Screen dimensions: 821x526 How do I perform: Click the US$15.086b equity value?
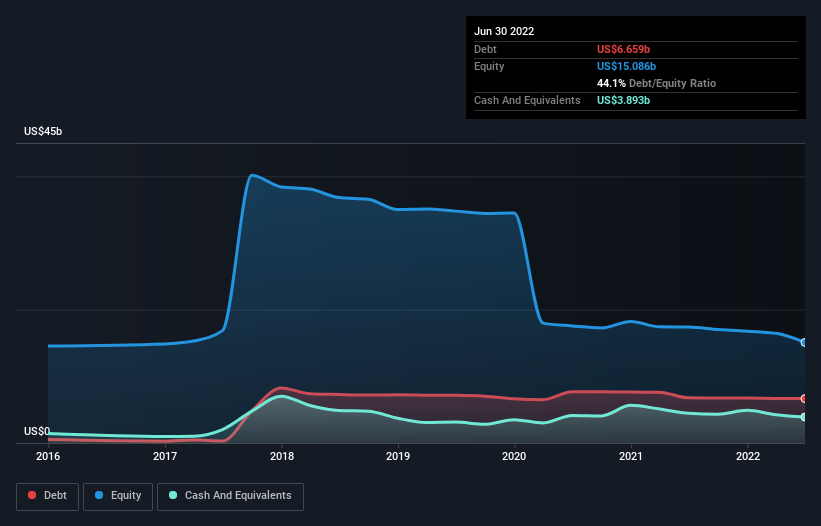point(626,66)
